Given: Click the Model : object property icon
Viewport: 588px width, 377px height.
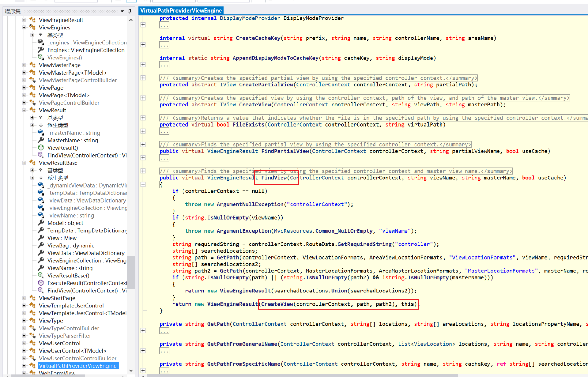Looking at the screenshot, I should [x=41, y=223].
